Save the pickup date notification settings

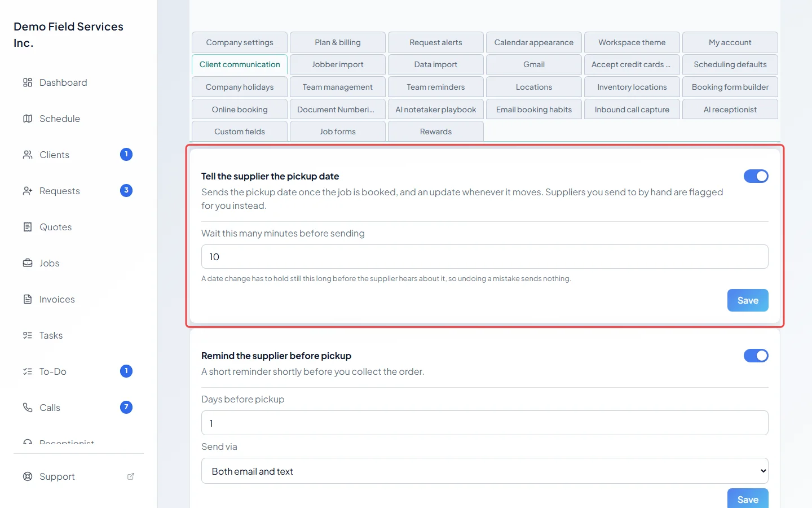pyautogui.click(x=748, y=300)
